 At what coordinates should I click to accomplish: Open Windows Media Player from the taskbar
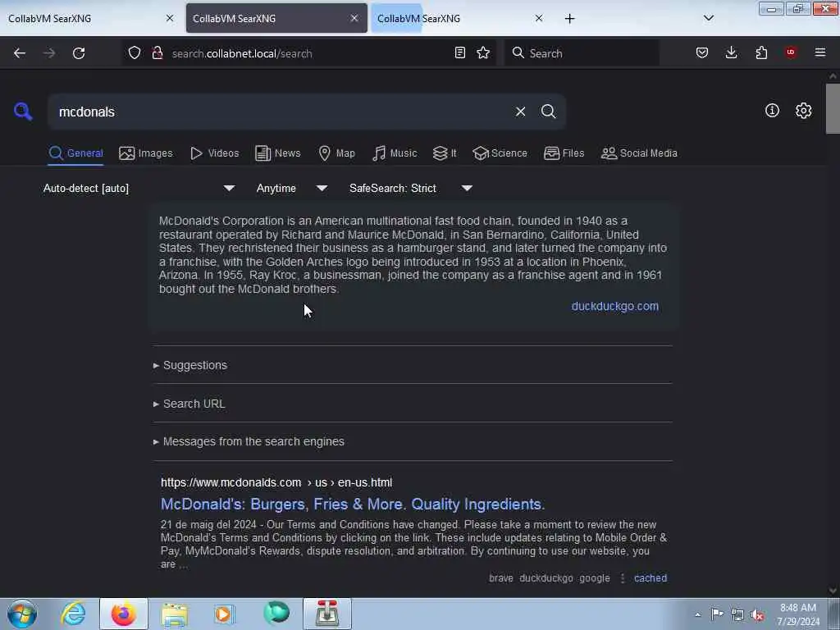coord(224,614)
